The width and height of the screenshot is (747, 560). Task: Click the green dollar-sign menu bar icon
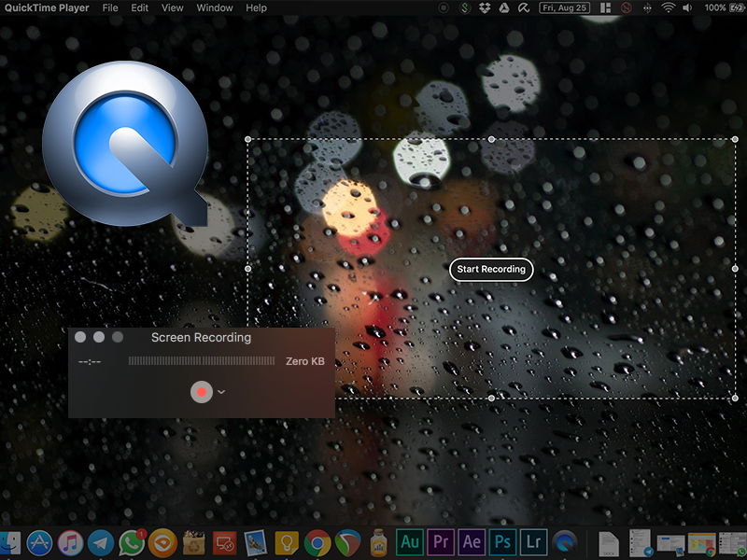[466, 7]
